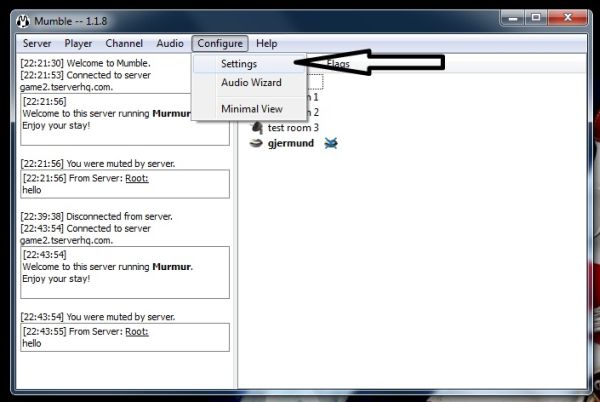Maximize the Mumble window
Viewport: 600px width, 402px height.
point(536,18)
